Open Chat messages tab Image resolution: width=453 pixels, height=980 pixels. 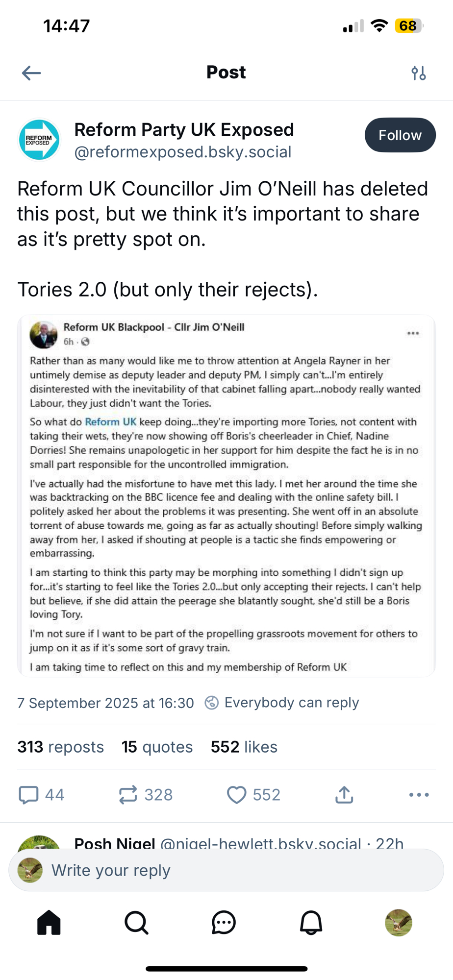coord(224,923)
